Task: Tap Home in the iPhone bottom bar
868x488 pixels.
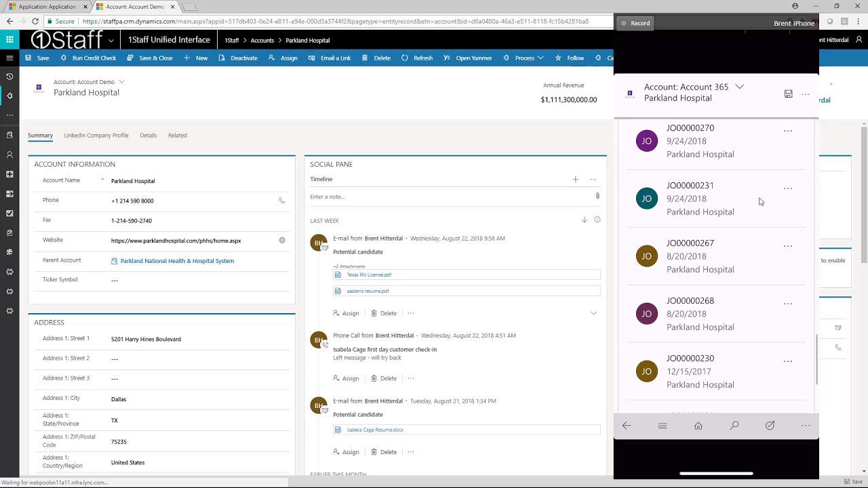Action: 698,426
